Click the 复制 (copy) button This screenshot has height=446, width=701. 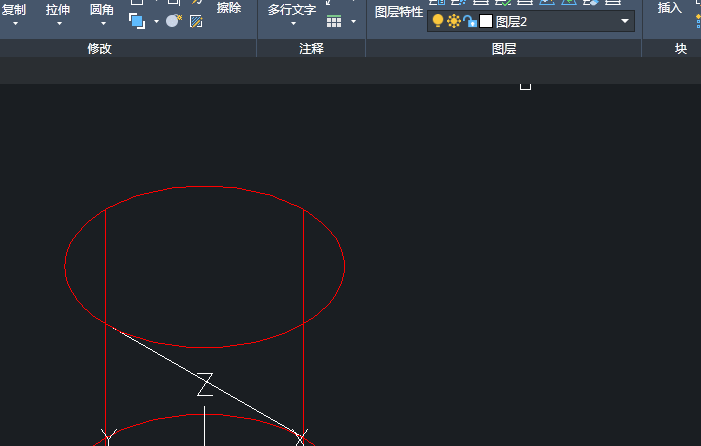coord(14,9)
